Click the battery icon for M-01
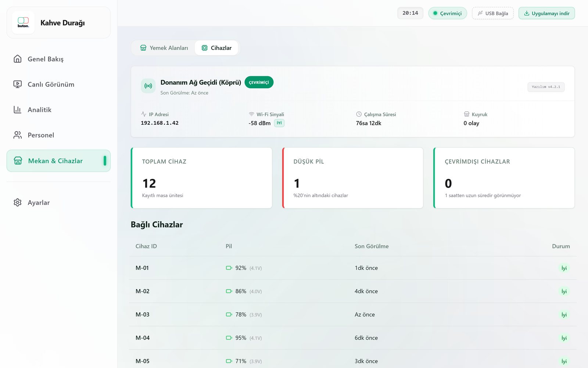 point(229,268)
